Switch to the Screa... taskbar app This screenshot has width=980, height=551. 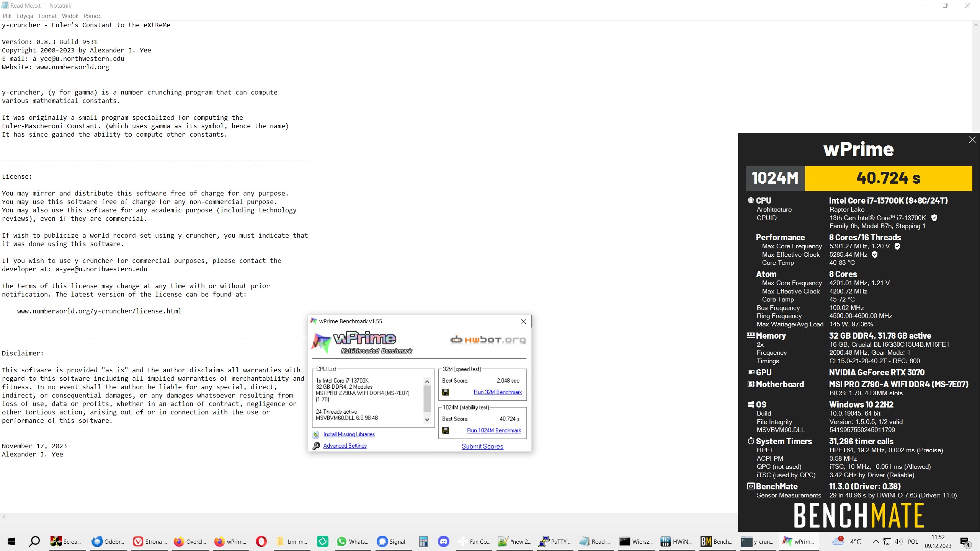click(67, 541)
